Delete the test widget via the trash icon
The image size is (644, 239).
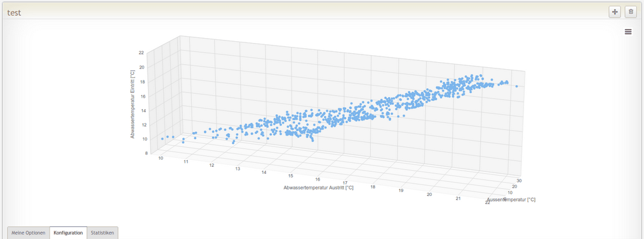[x=631, y=12]
